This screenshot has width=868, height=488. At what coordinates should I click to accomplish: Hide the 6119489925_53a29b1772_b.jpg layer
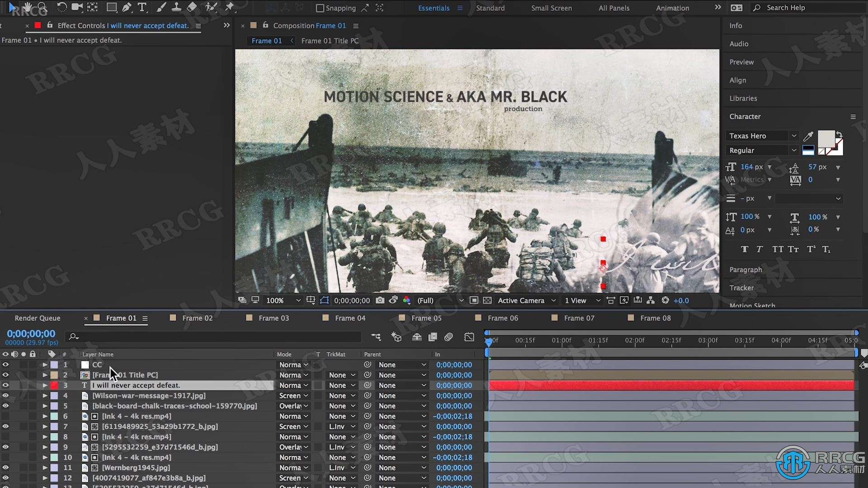tap(5, 427)
